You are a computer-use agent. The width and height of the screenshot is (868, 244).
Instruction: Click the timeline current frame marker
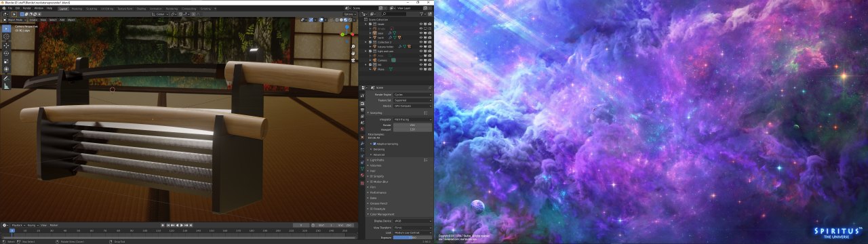[x=12, y=230]
